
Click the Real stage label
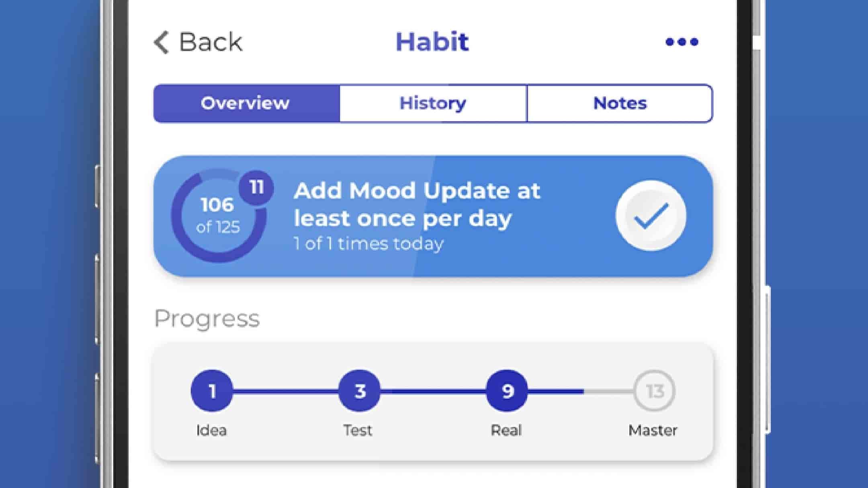[506, 430]
